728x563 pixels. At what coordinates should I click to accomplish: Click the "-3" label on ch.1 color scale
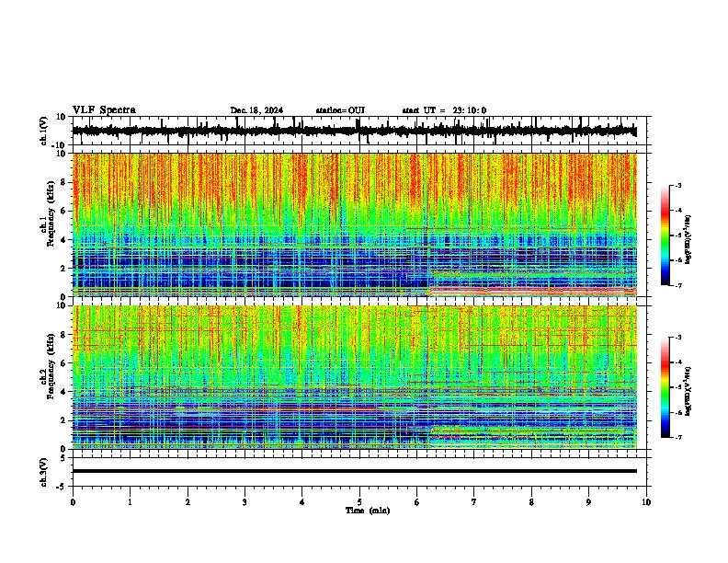pyautogui.click(x=678, y=185)
